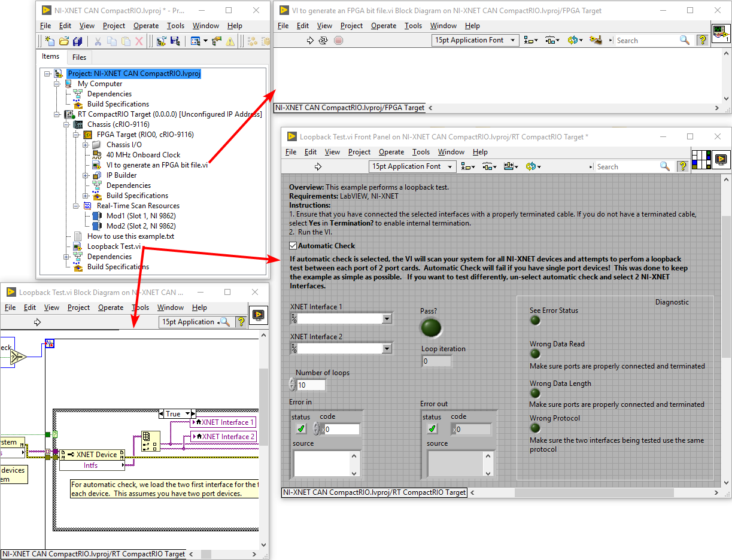Open Project menu in Project Explorer window
This screenshot has height=560, width=732.
click(114, 26)
